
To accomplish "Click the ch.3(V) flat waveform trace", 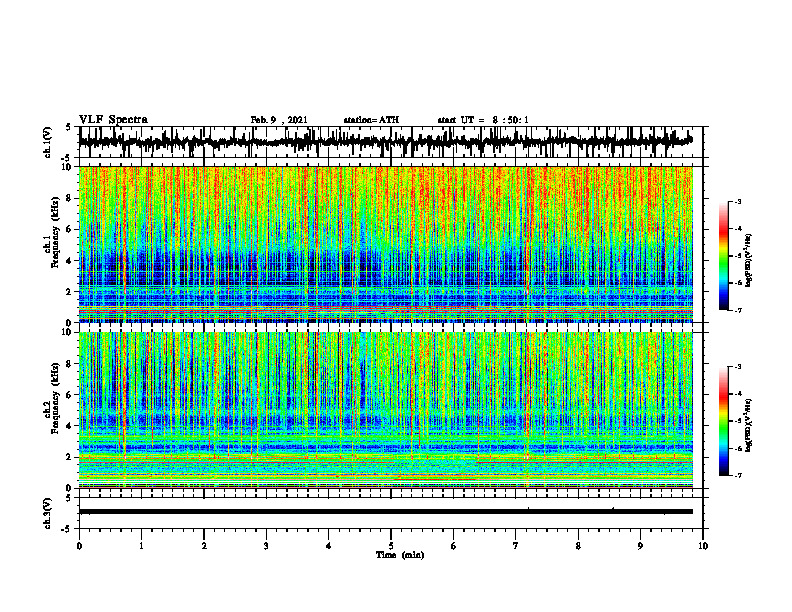I will pos(385,512).
